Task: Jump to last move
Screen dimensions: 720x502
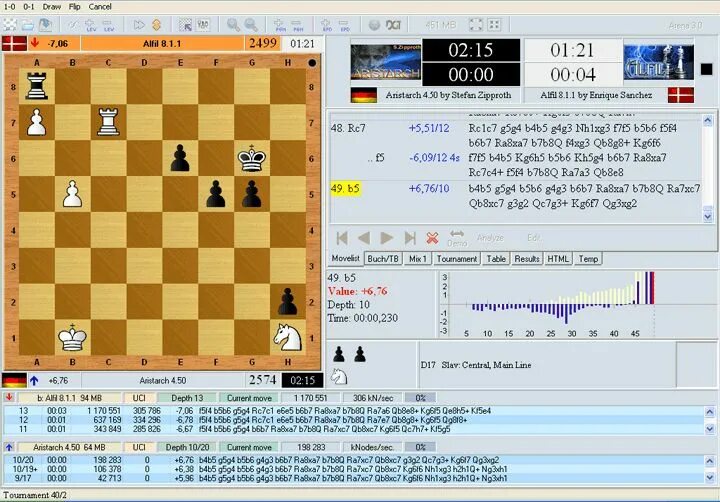Action: (x=410, y=238)
